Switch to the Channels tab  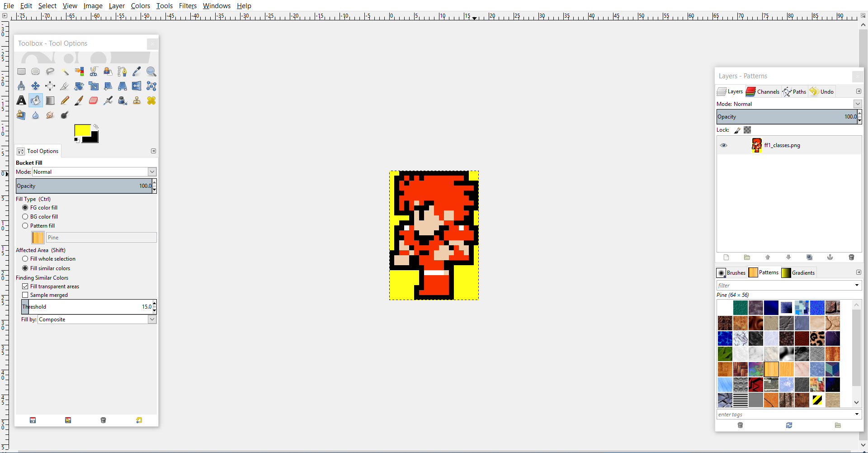[x=763, y=91]
